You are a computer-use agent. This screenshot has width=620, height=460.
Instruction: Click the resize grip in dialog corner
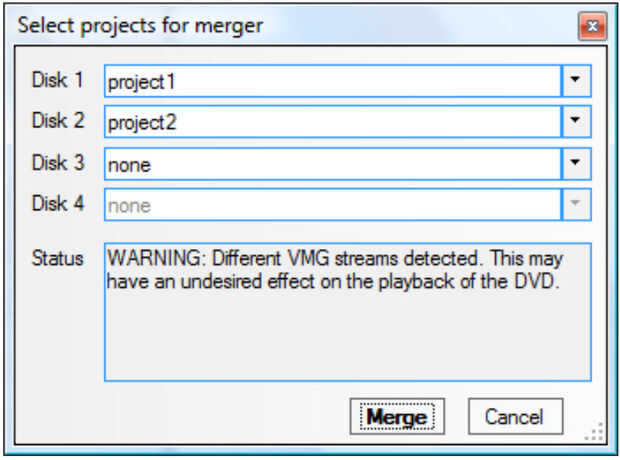pos(596,433)
